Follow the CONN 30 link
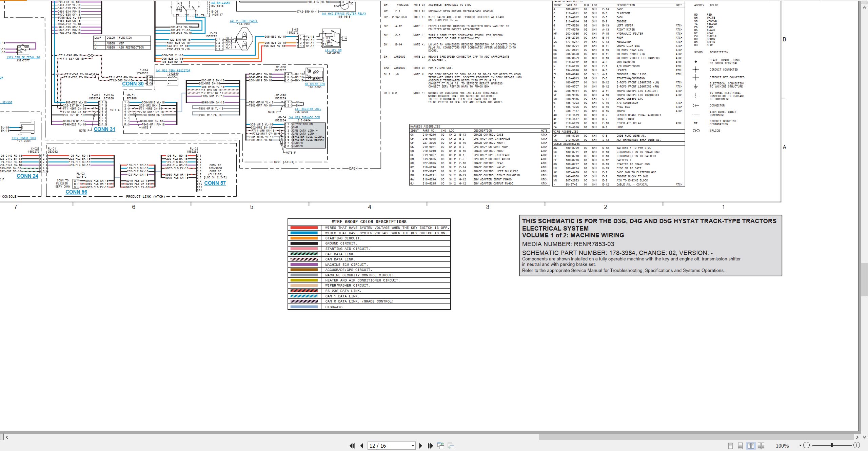This screenshot has width=868, height=451. coord(133,83)
